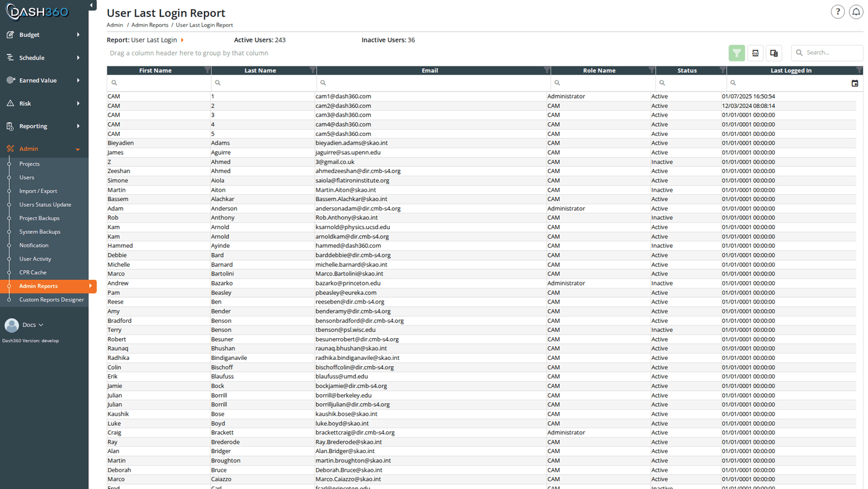Sort by Status column header
This screenshot has width=868, height=489.
[x=687, y=71]
